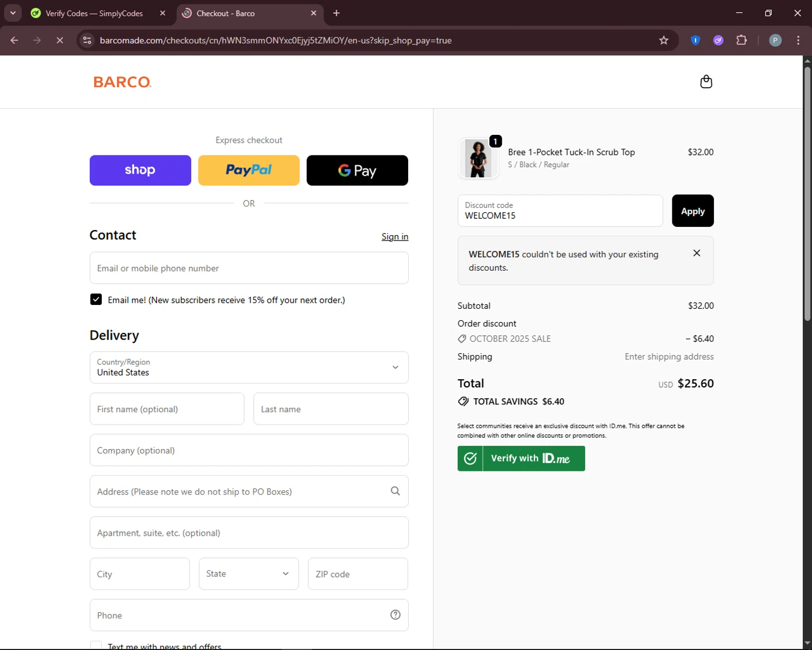Focus the Phone field
Viewport: 812px width, 650px height.
[249, 615]
